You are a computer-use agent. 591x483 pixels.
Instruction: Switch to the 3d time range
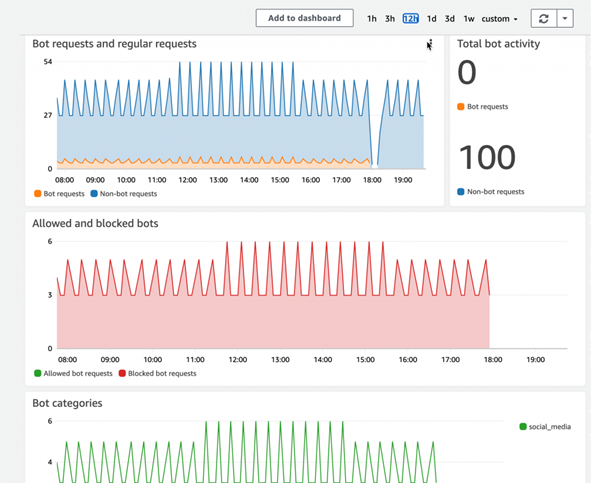(450, 18)
